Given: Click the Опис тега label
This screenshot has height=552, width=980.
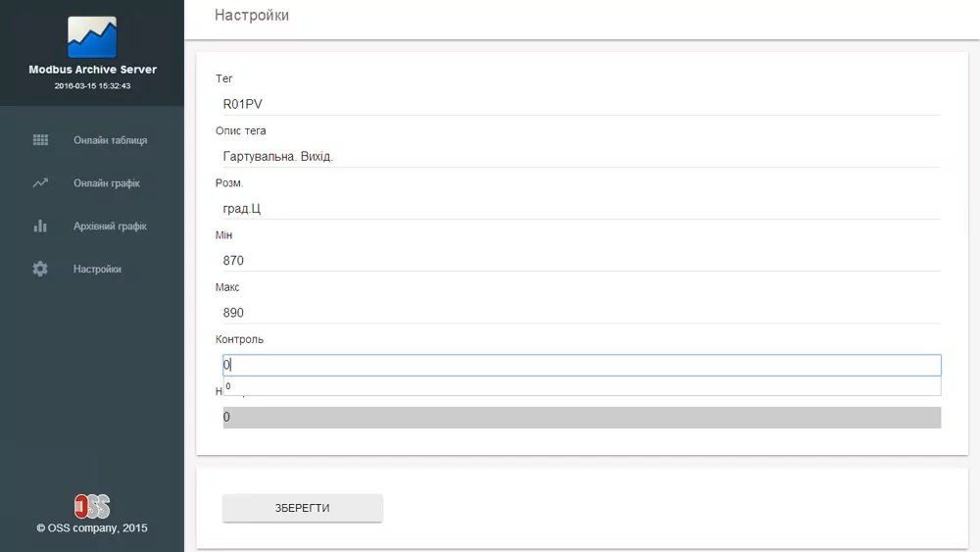Looking at the screenshot, I should tap(241, 130).
